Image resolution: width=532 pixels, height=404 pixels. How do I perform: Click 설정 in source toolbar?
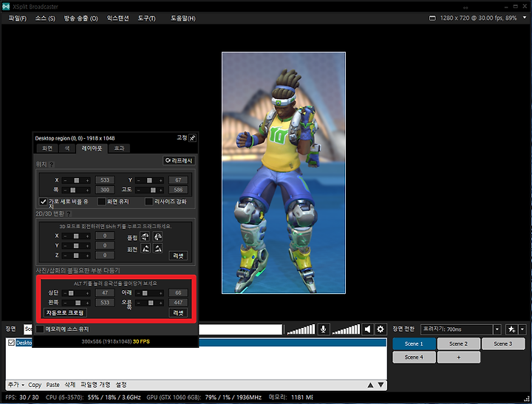[x=121, y=385]
